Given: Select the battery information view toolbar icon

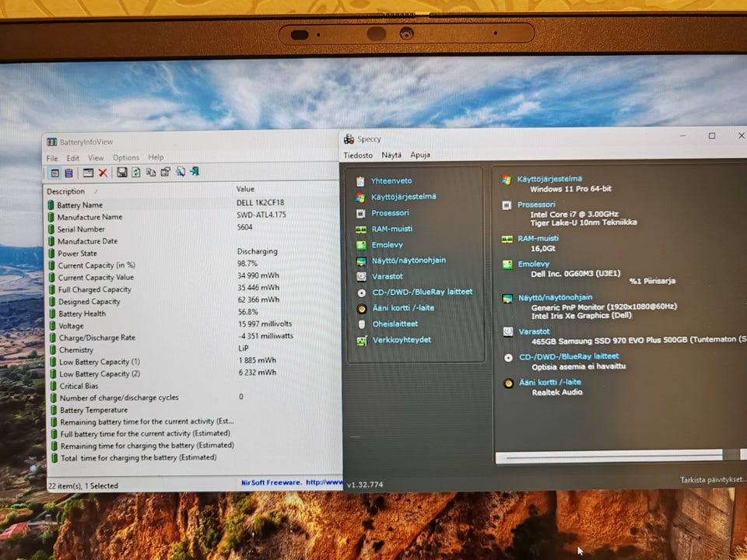Looking at the screenshot, I should pos(55,173).
